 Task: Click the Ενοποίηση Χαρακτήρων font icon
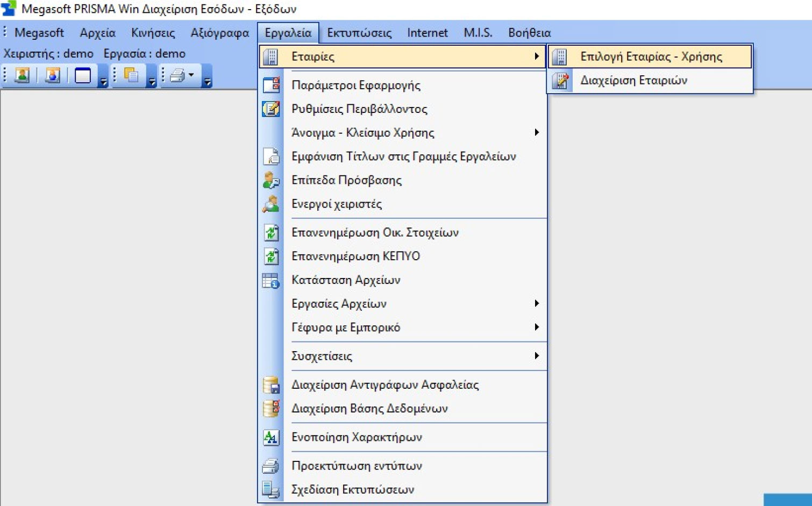coord(271,438)
